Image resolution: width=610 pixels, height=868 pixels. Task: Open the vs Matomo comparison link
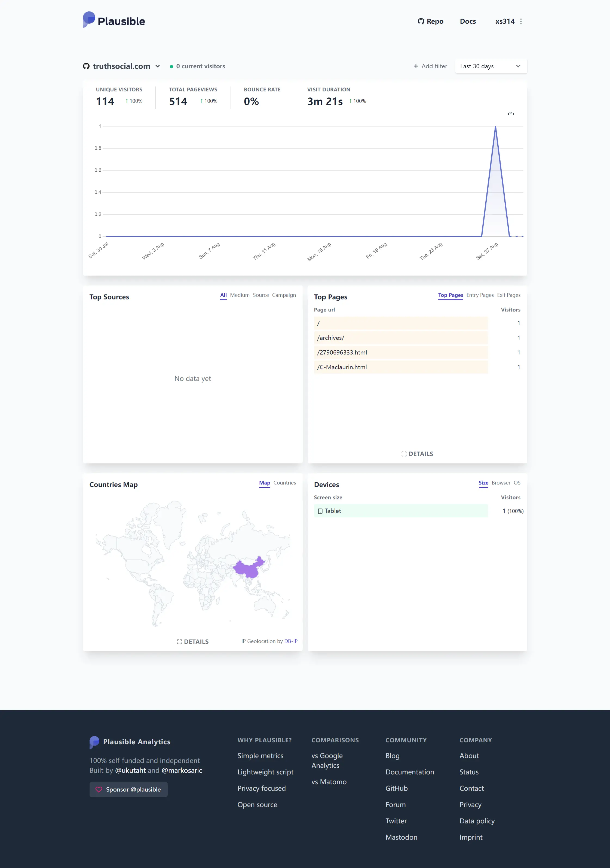click(x=329, y=782)
